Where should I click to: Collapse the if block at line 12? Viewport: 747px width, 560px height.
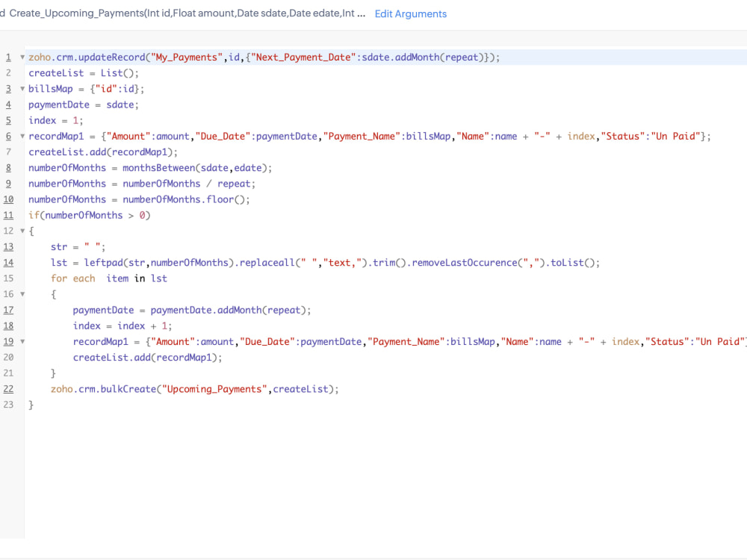pyautogui.click(x=22, y=231)
